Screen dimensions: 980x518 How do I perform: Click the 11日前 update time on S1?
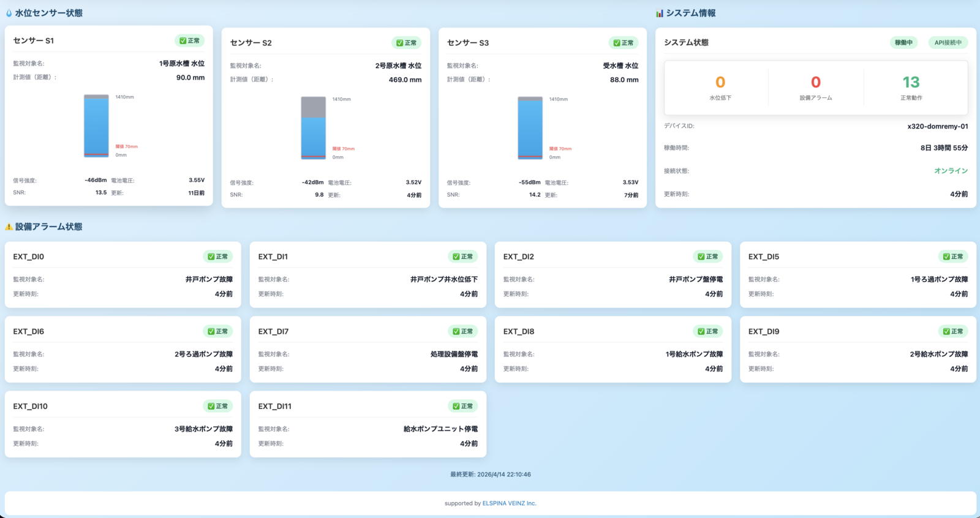tap(196, 193)
